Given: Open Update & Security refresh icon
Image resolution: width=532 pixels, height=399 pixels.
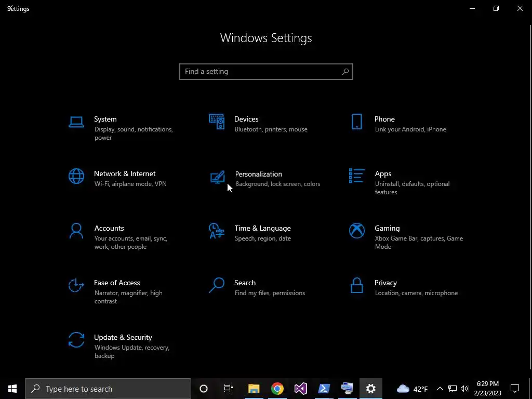Looking at the screenshot, I should tap(76, 340).
